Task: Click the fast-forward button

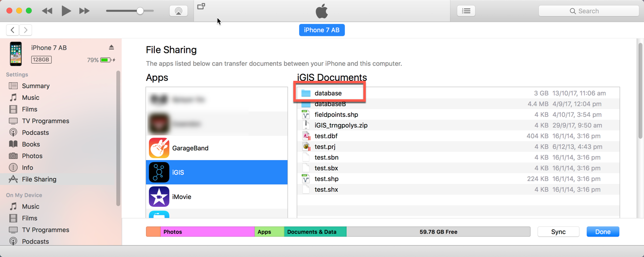Action: pyautogui.click(x=85, y=11)
